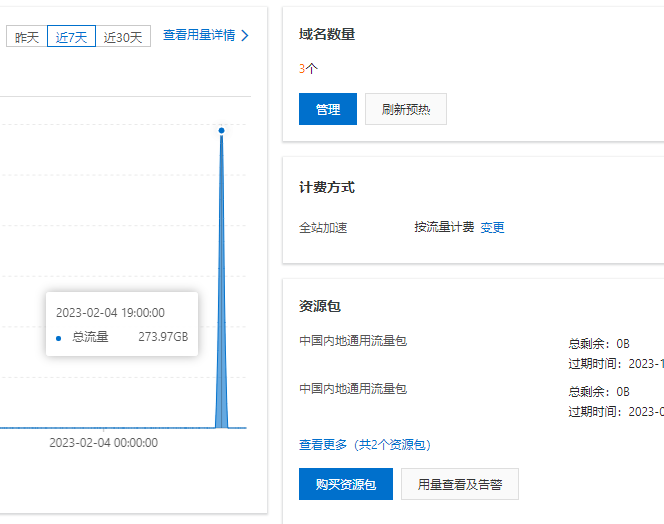Screen dimensions: 664x524
Task: Click the 2023-02-04 19:00:00 tooltip timestamp
Action: tap(110, 313)
